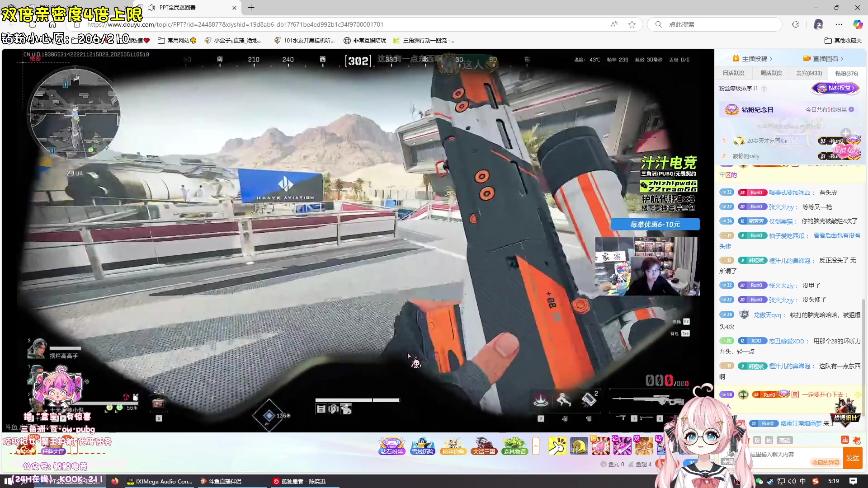This screenshot has width=868, height=488.
Task: Open the 大话三国 game icon
Action: [x=484, y=446]
